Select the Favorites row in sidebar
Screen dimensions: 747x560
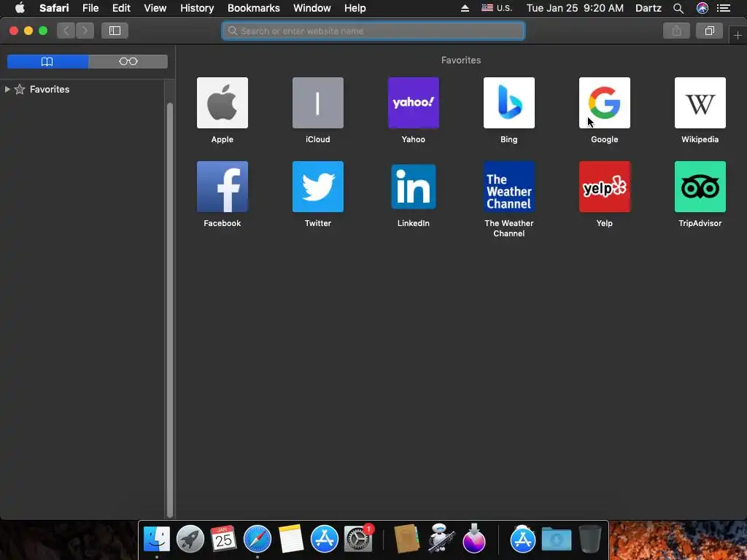tap(82, 89)
